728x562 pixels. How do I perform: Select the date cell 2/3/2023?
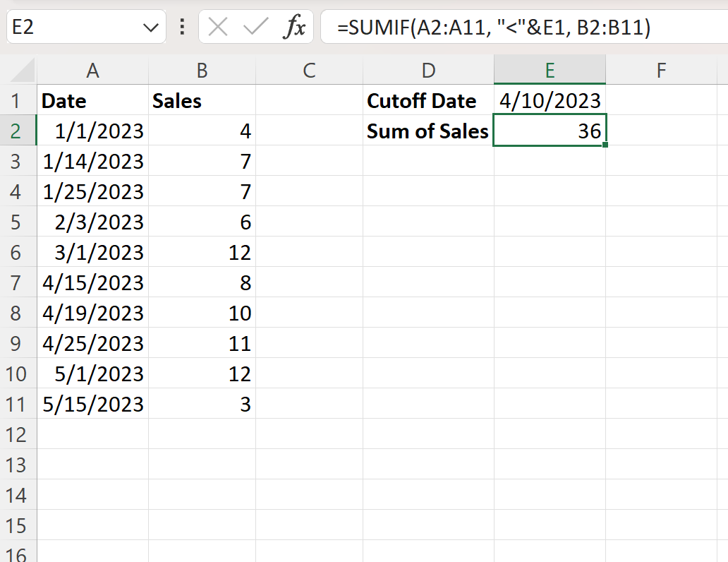93,222
